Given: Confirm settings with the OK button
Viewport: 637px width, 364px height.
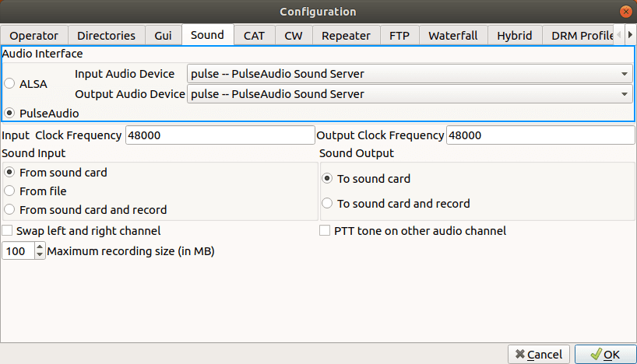Looking at the screenshot, I should pyautogui.click(x=606, y=355).
